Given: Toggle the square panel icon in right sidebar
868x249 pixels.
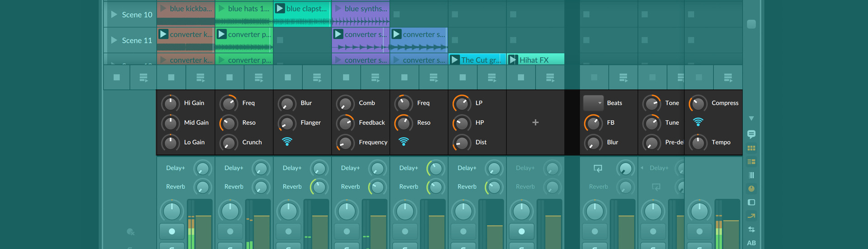Looking at the screenshot, I should point(751,202).
